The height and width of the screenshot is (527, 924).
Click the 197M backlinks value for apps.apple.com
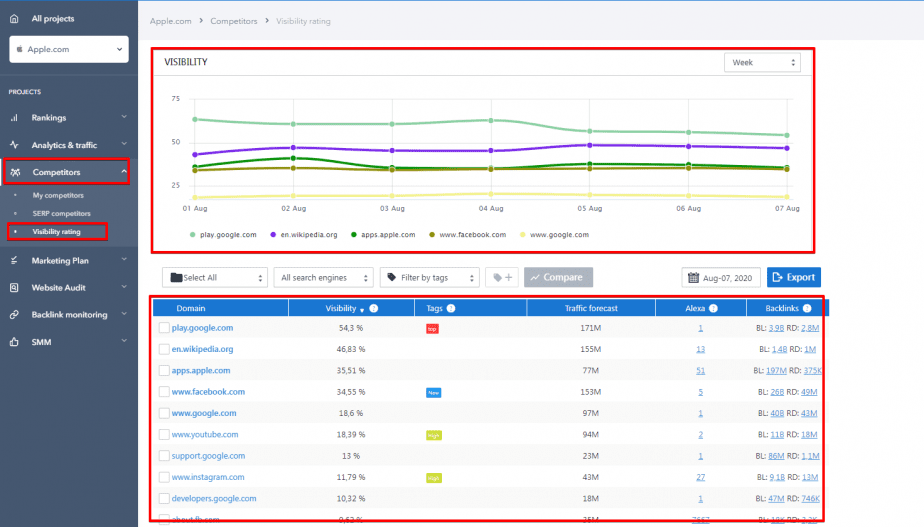click(x=776, y=371)
